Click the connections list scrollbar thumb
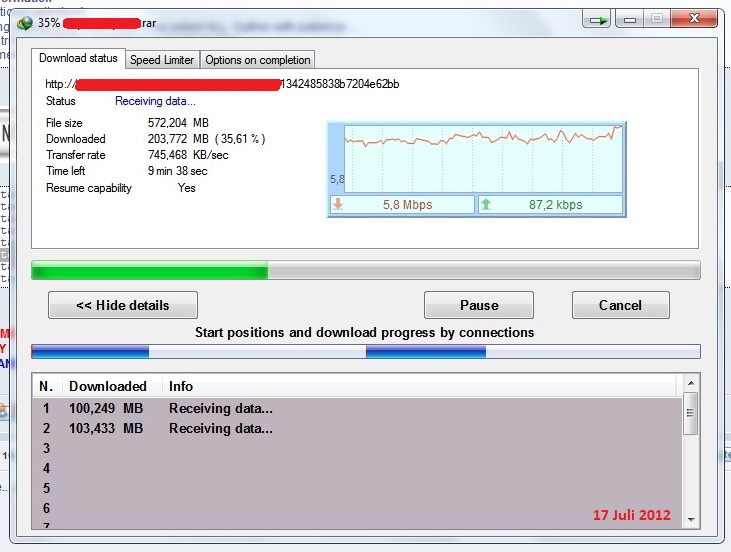This screenshot has width=731, height=552. tap(690, 413)
